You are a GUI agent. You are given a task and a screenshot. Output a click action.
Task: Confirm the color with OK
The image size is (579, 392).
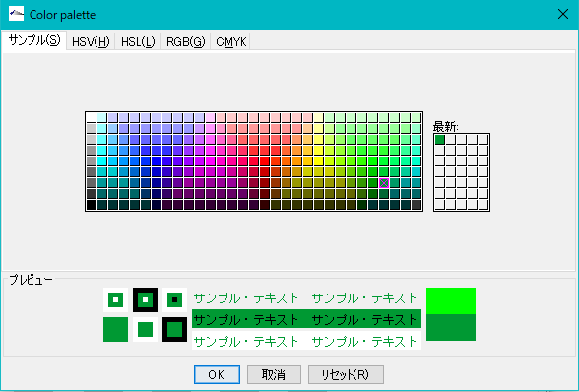(217, 374)
